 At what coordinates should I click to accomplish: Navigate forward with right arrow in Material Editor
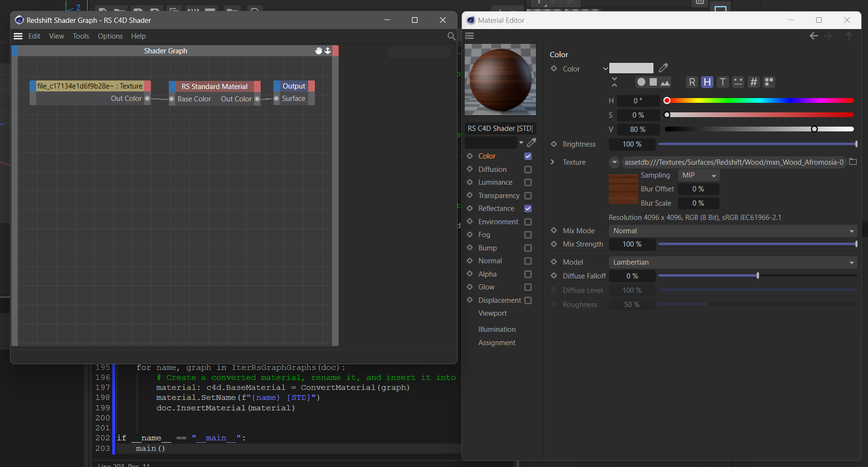(x=828, y=36)
